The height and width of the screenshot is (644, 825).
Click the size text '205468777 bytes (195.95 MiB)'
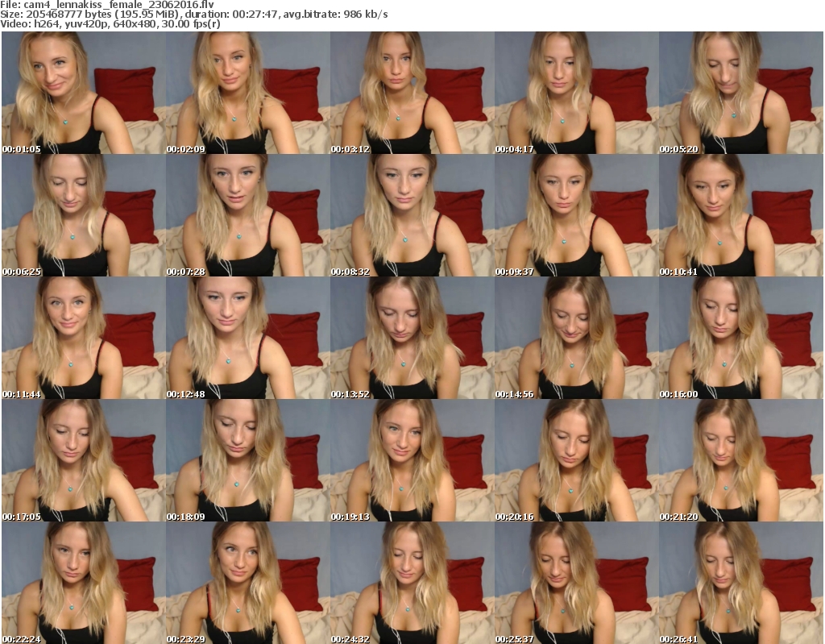tap(101, 15)
